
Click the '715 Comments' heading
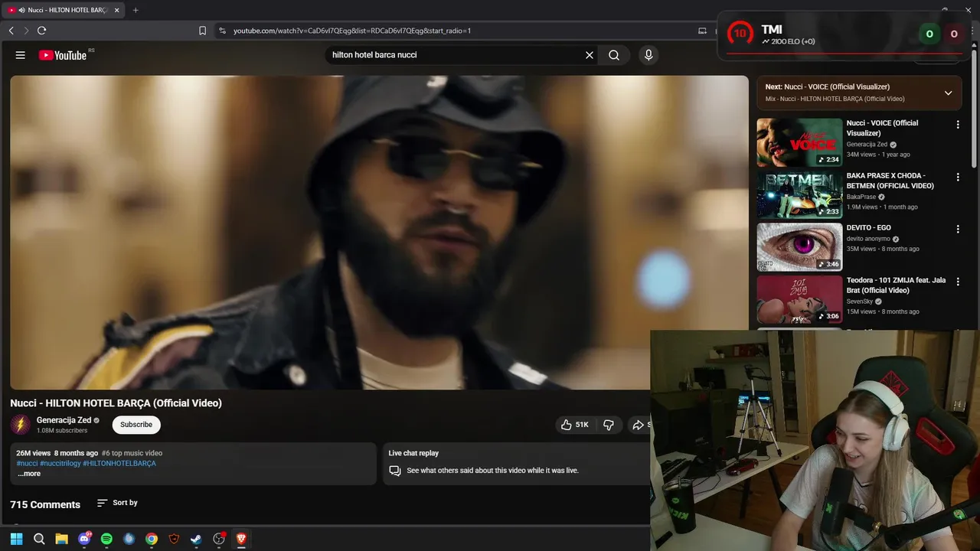coord(45,504)
